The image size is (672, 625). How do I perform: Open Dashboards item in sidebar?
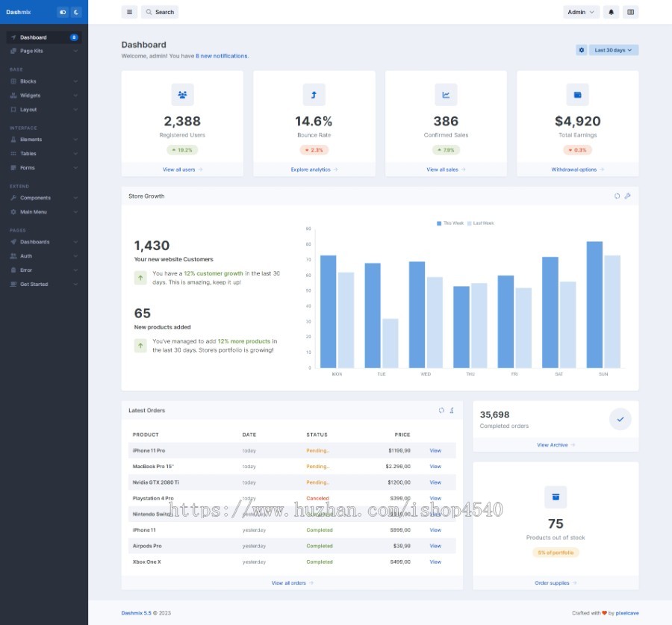coord(44,242)
